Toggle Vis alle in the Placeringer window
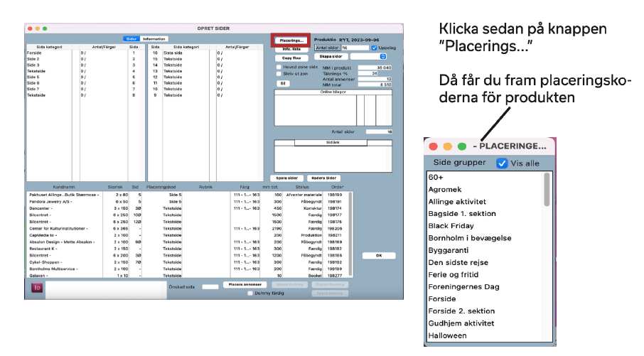Image resolution: width=644 pixels, height=356 pixels. tap(502, 163)
